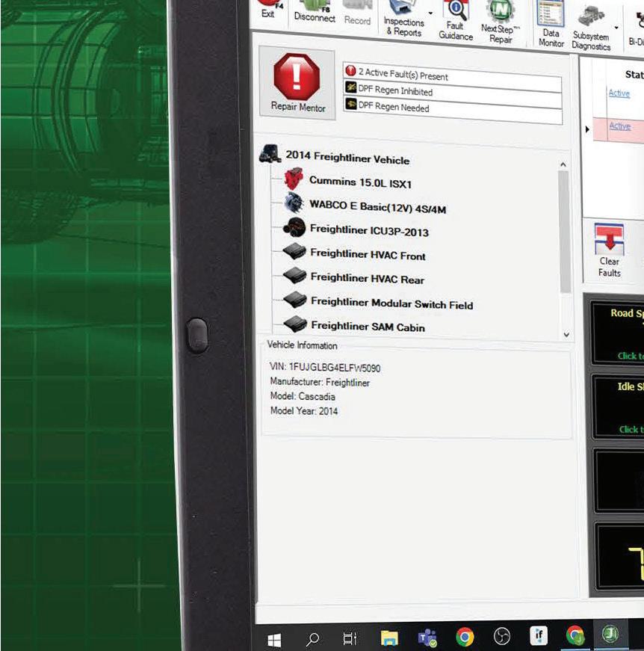Viewport: 644px width, 651px height.
Task: Open Windows taskbar search
Action: [312, 639]
